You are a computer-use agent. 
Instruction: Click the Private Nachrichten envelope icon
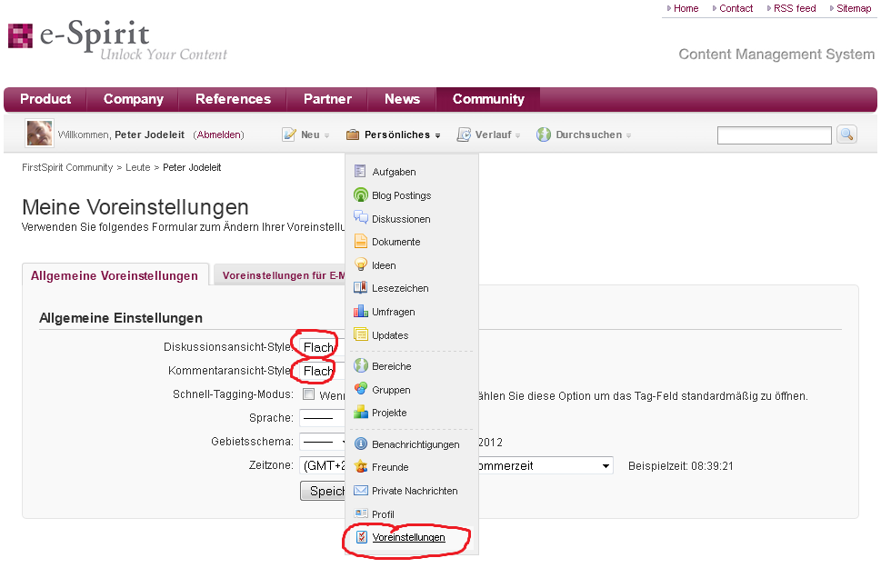click(x=360, y=490)
